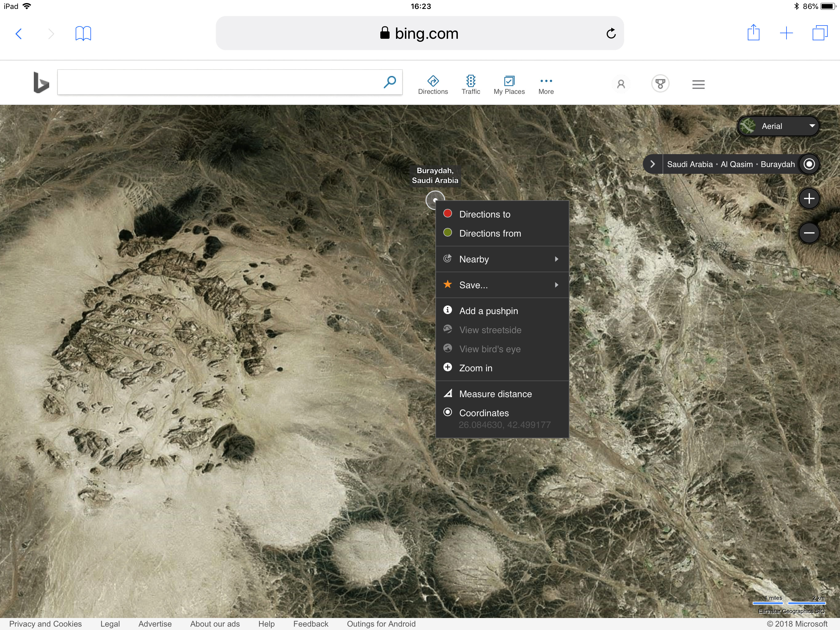This screenshot has width=840, height=630.
Task: Open the Feedback footer link
Action: click(x=311, y=624)
